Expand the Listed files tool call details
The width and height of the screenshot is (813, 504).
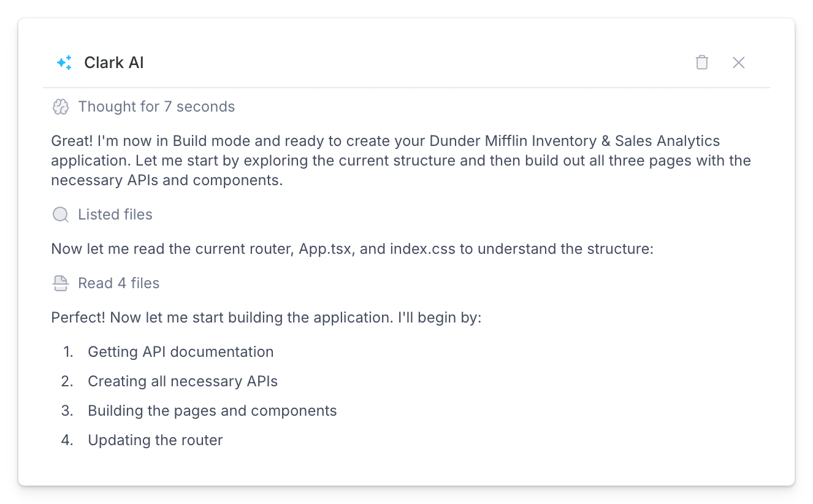[x=115, y=215]
